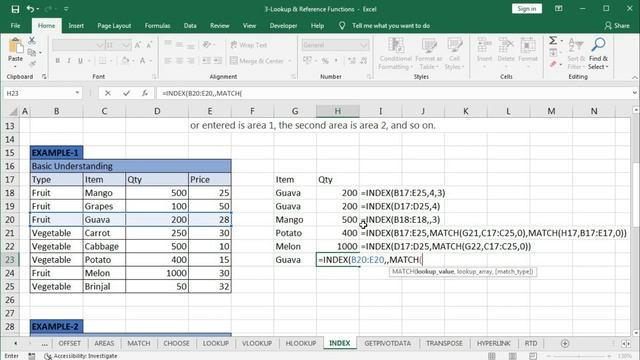
Task: Click the Fill Color bucket button
Action: [125, 61]
